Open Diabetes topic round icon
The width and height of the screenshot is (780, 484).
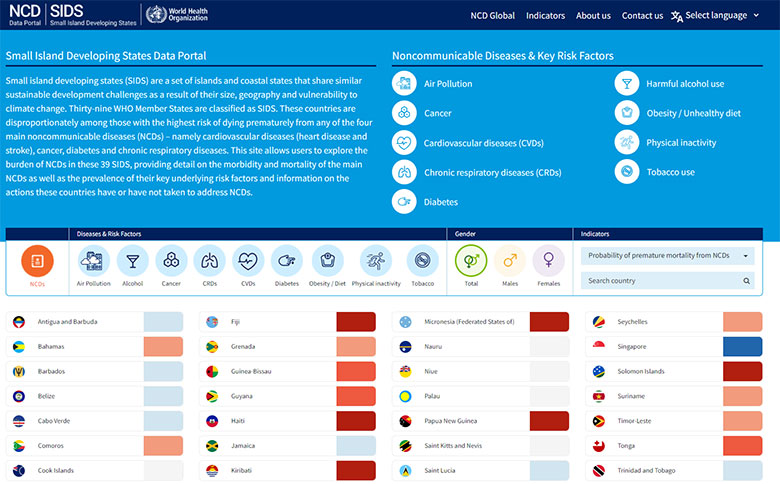[404, 201]
